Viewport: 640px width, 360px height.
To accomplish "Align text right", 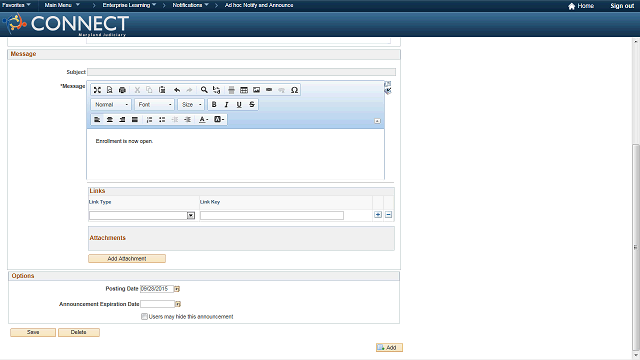I will pos(122,120).
